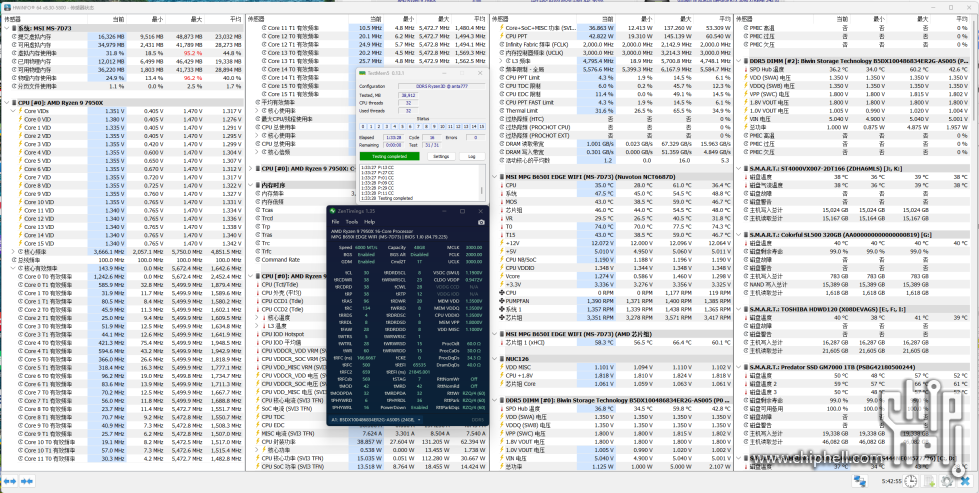Click the 最大 column header in first panel

click(x=184, y=19)
